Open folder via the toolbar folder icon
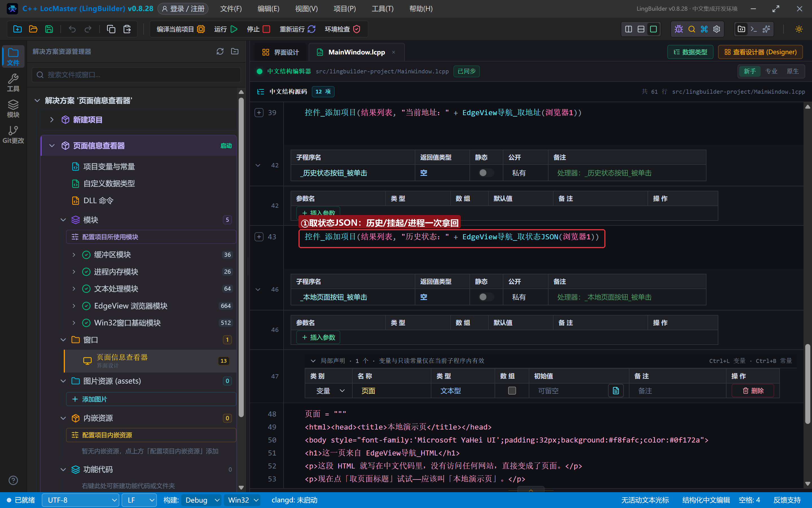 [x=33, y=29]
